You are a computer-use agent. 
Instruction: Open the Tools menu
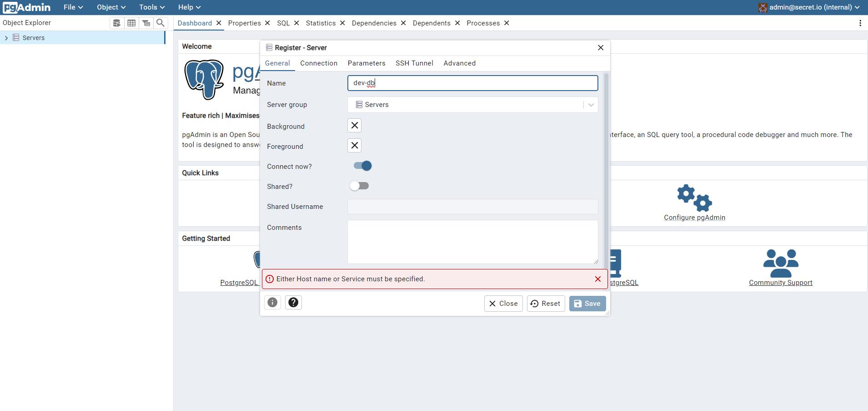[152, 7]
